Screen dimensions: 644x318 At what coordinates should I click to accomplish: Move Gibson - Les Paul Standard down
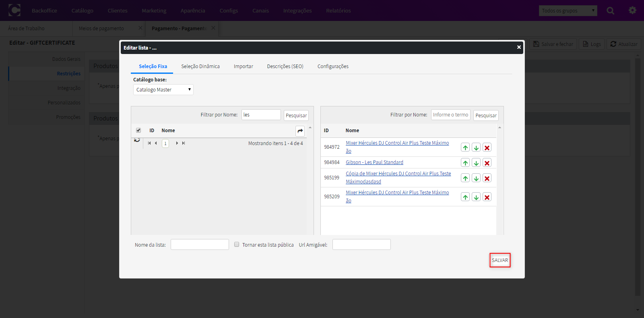[x=476, y=163]
